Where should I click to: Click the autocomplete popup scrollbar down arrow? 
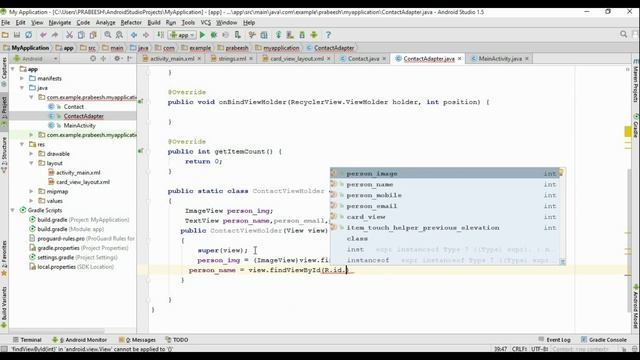click(x=562, y=262)
